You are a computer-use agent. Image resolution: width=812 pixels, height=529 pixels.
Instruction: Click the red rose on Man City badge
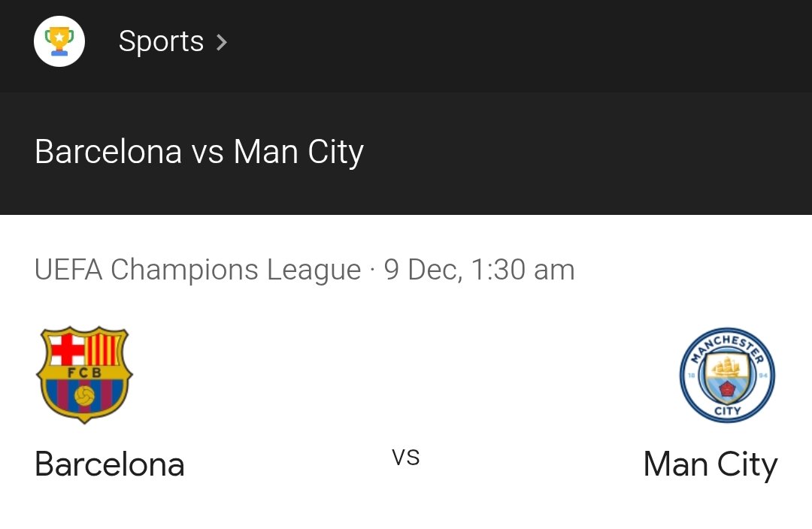click(x=728, y=388)
